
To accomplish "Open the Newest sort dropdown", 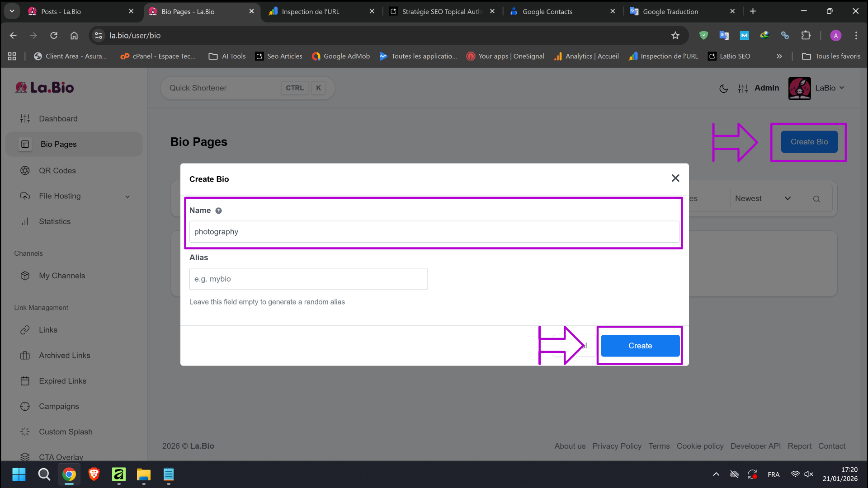I will pos(763,198).
